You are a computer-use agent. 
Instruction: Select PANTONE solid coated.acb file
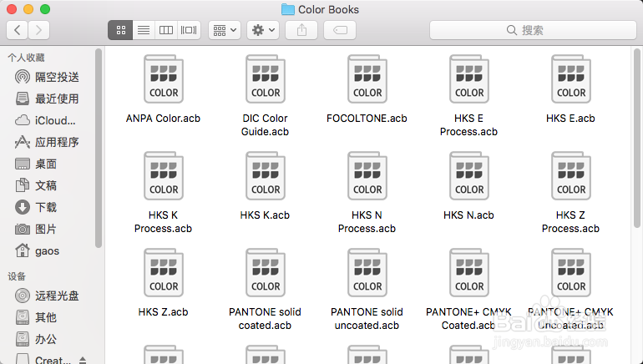[266, 290]
